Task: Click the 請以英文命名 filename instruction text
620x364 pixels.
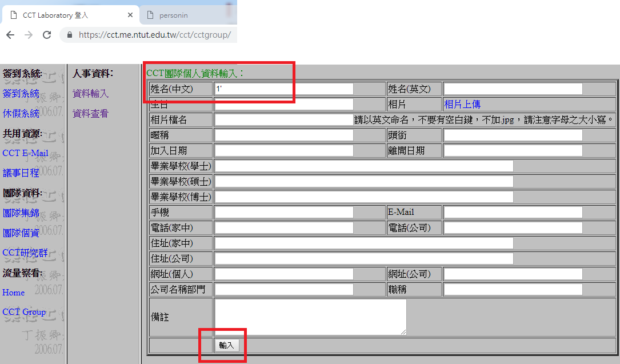Action: click(x=484, y=120)
